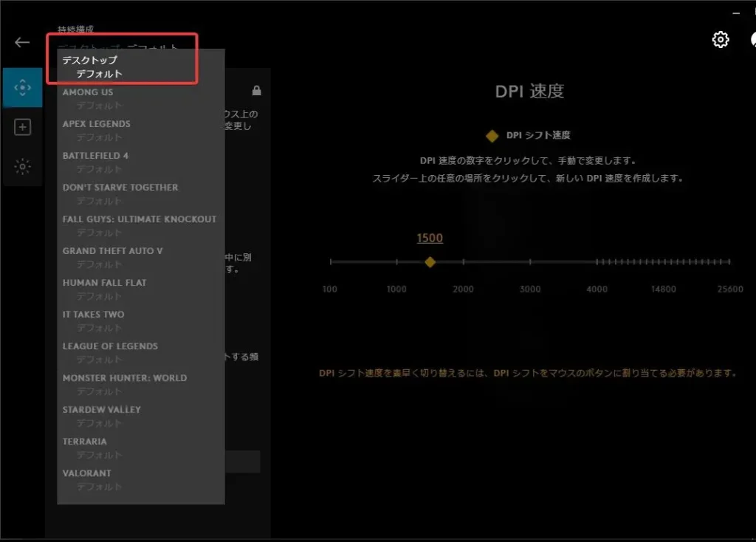The height and width of the screenshot is (542, 756).
Task: Click the yellow diamond next to DPI シフト速度
Action: [x=492, y=136]
